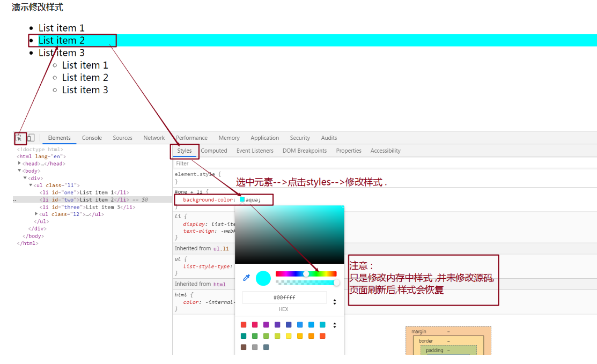Image resolution: width=597 pixels, height=364 pixels.
Task: Choose the red palette swatch
Action: click(244, 324)
